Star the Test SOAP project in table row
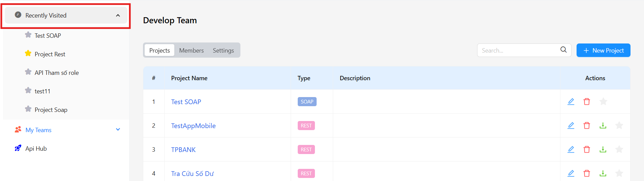Image resolution: width=644 pixels, height=181 pixels. 603,101
